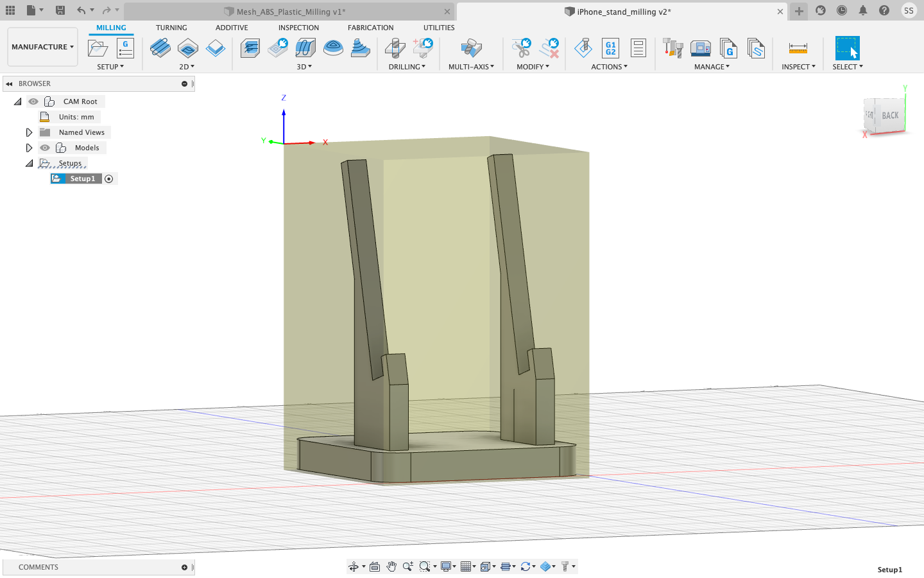Select the Pan tool in the navigation bar
Viewport: 924px width, 578px height.
coord(391,566)
